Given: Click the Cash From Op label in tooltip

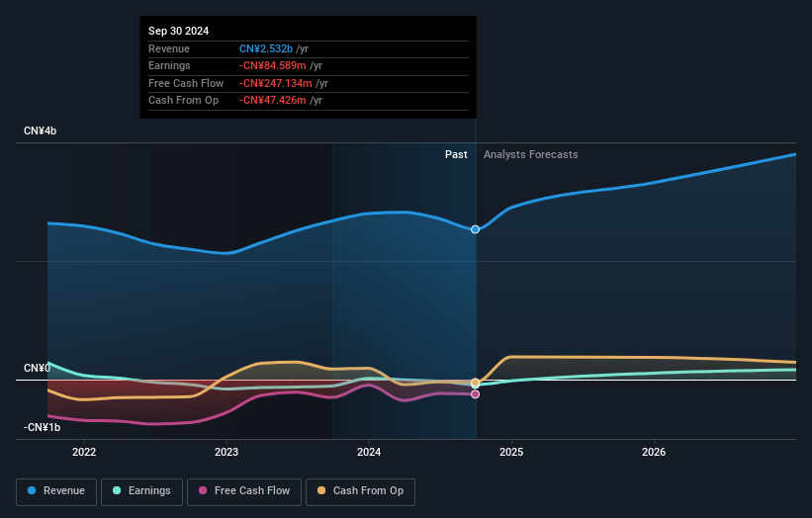Looking at the screenshot, I should point(183,101).
